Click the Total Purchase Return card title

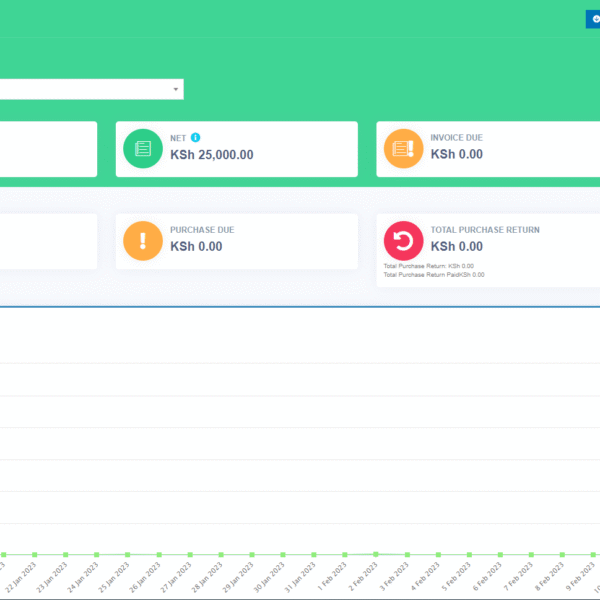point(485,230)
